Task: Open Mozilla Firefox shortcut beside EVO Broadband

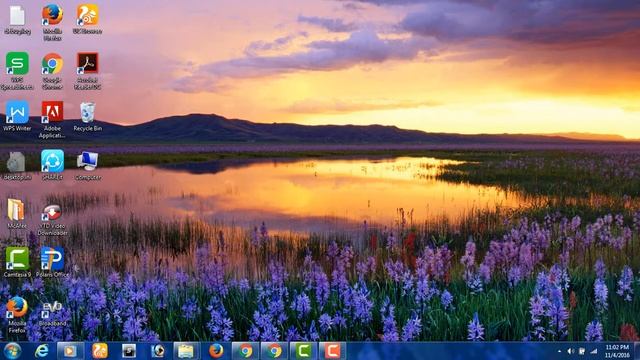Action: 17,314
